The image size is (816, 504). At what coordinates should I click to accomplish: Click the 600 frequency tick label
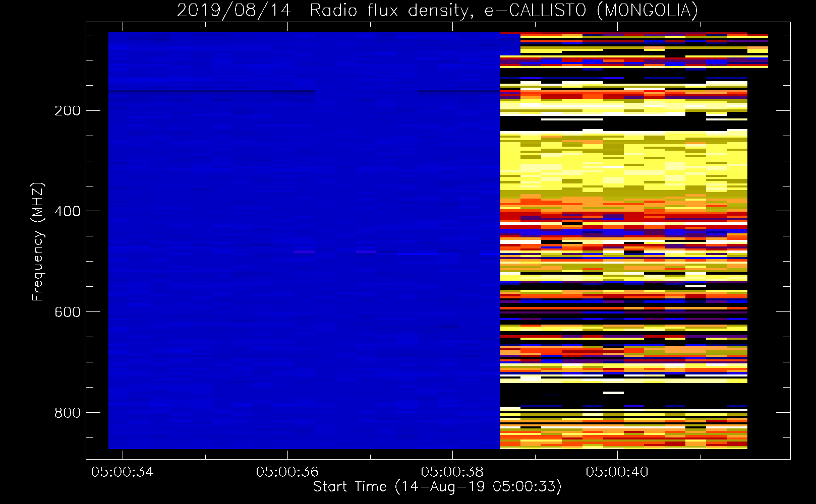[68, 312]
